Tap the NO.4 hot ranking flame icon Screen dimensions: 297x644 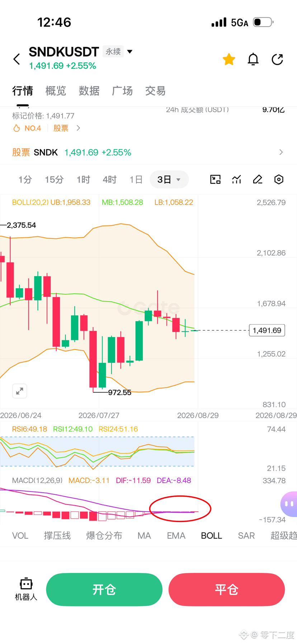tap(16, 128)
